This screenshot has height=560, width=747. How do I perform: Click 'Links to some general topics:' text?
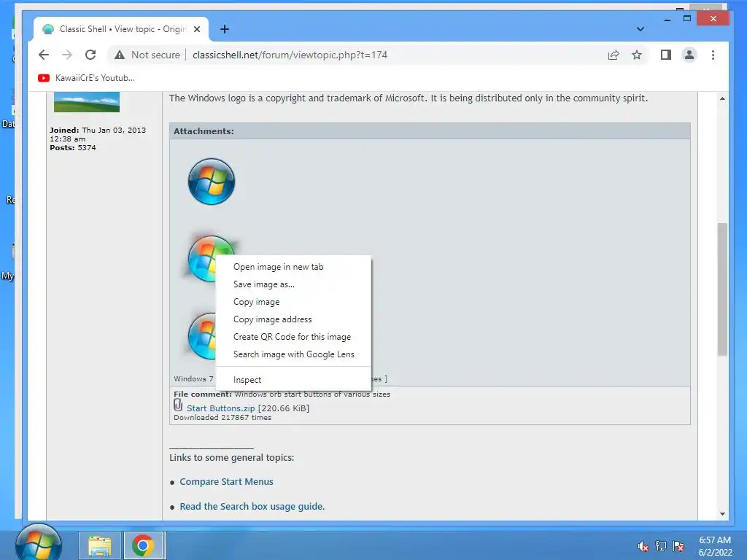tap(231, 458)
